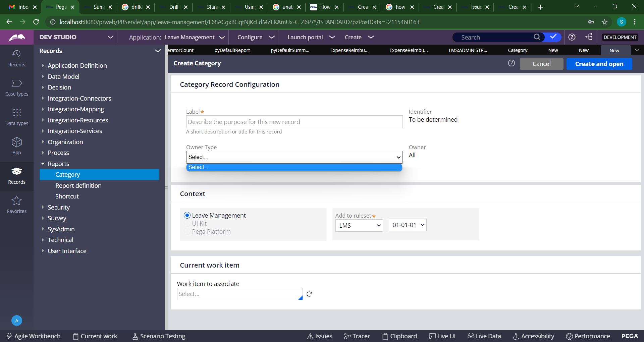This screenshot has height=342, width=644.
Task: Select Category in Reports tree
Action: tap(99, 174)
